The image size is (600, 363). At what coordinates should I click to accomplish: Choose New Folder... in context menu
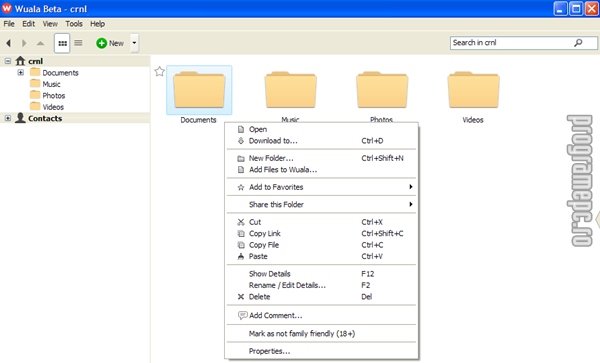point(321,158)
